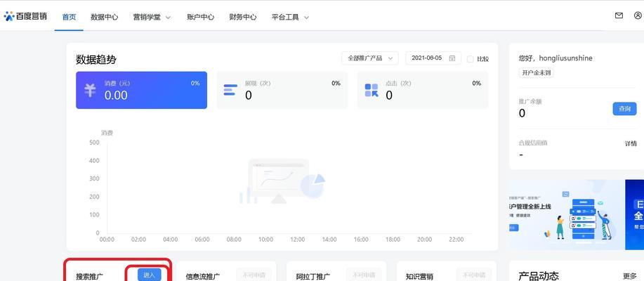This screenshot has height=281, width=644.
Task: Click the bars icon in the 展现 card
Action: pos(230,90)
